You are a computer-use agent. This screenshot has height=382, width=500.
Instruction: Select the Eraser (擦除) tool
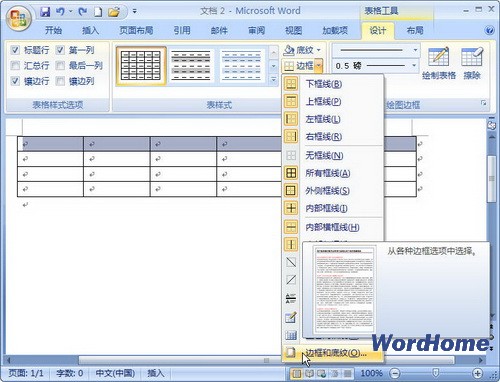click(x=472, y=63)
